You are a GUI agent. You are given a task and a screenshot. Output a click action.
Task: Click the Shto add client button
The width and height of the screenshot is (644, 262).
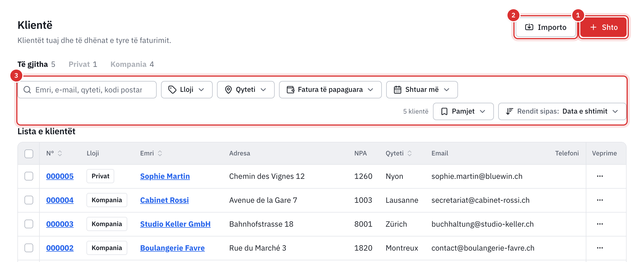pos(603,27)
